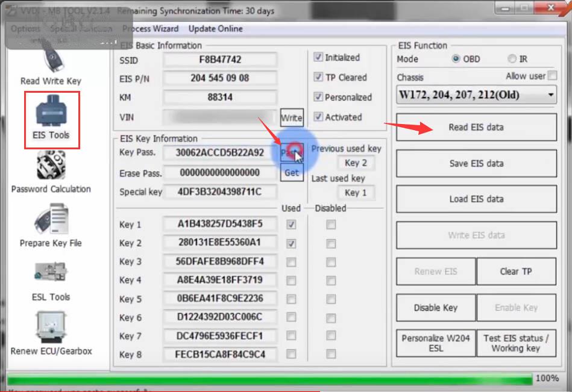Click the Last used key field Key 1
Screen dimensions: 572x392
[356, 192]
